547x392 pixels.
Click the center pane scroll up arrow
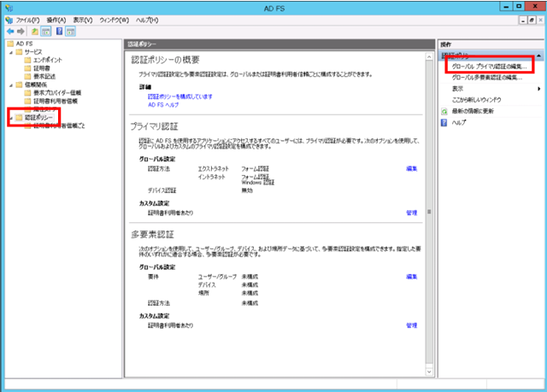click(429, 57)
